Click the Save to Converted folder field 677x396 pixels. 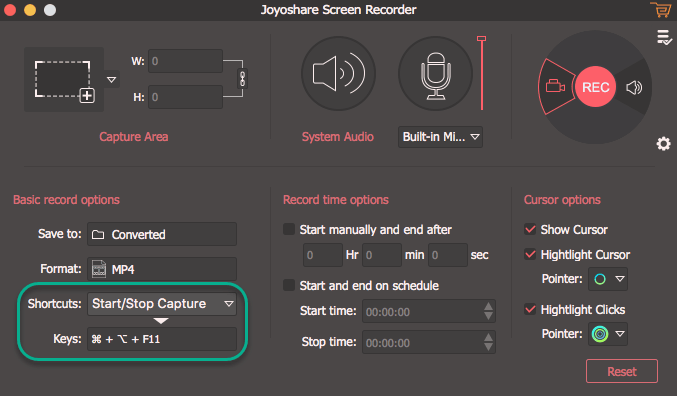point(162,234)
